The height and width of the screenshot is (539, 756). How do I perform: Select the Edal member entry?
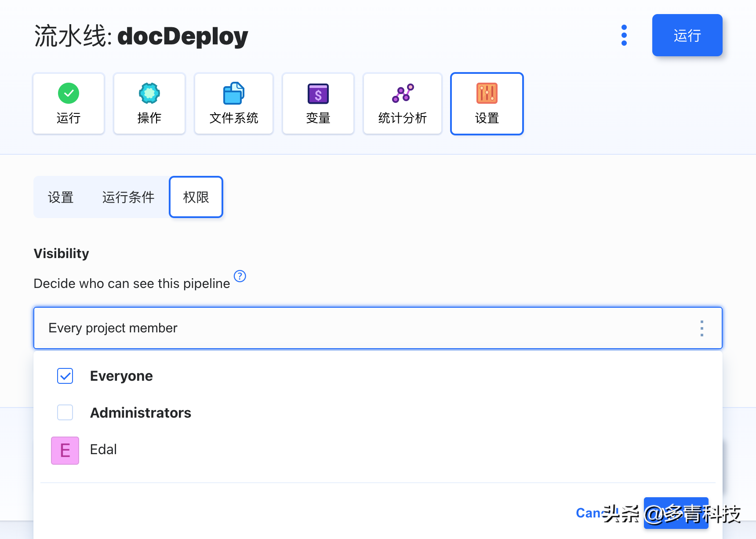tap(103, 449)
